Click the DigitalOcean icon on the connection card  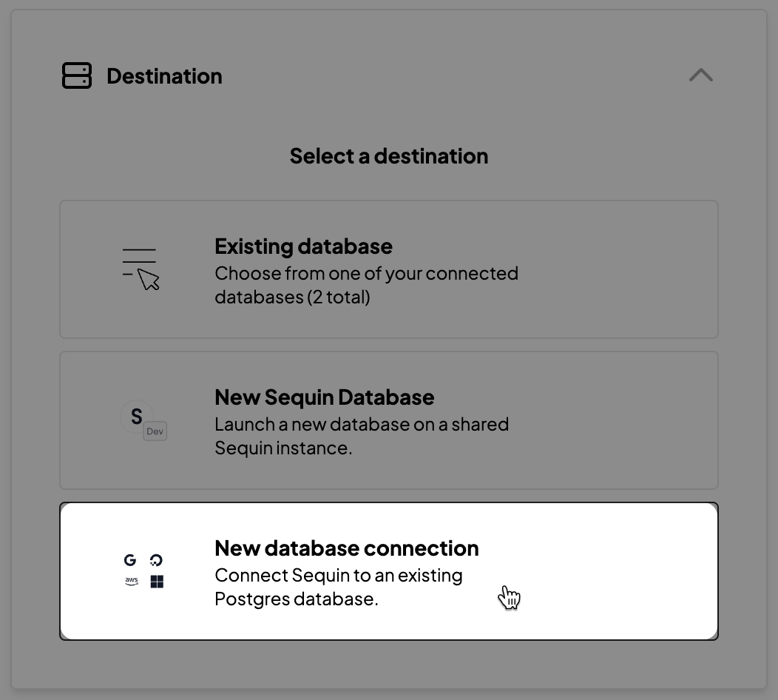[156, 560]
